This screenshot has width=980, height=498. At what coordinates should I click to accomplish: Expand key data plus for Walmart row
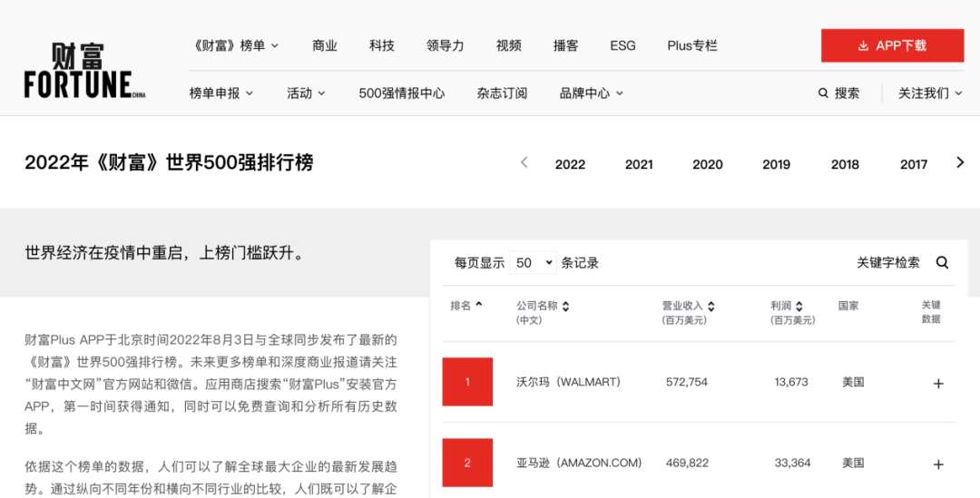[938, 384]
